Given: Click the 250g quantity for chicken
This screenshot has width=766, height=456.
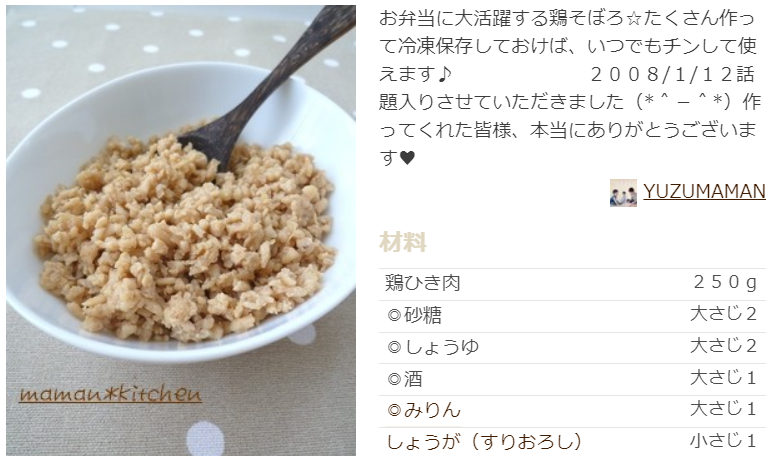Looking at the screenshot, I should click(725, 282).
